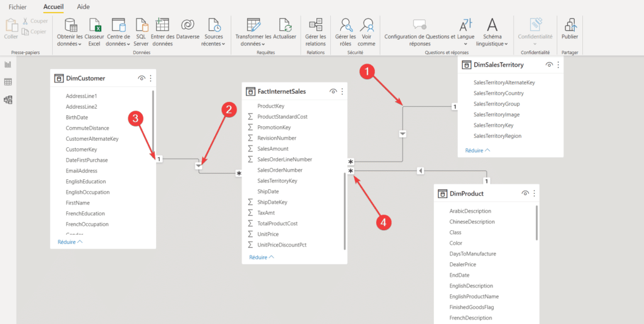Screen dimensions: 644x324
Task: Select filter direction arrow on DimProduct relationship
Action: coord(420,170)
